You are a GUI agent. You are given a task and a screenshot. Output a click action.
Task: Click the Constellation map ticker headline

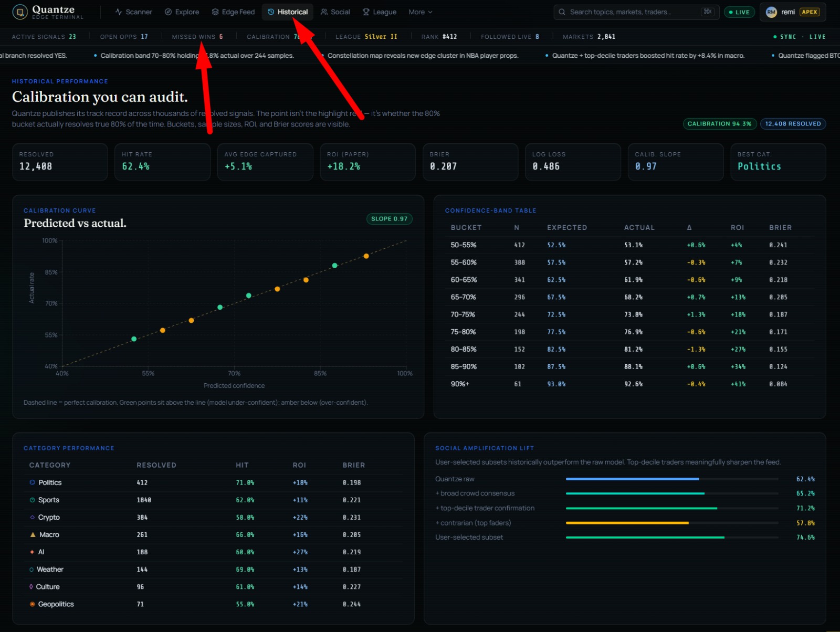pos(423,56)
